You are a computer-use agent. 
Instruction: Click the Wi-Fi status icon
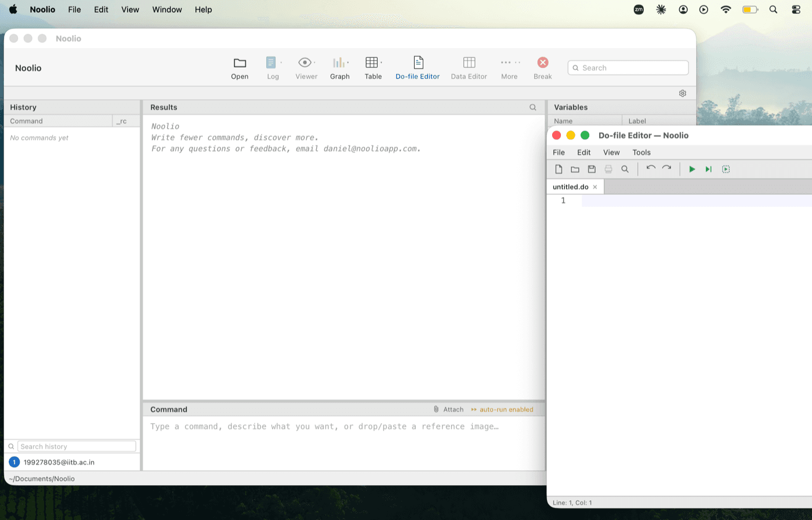pyautogui.click(x=726, y=9)
